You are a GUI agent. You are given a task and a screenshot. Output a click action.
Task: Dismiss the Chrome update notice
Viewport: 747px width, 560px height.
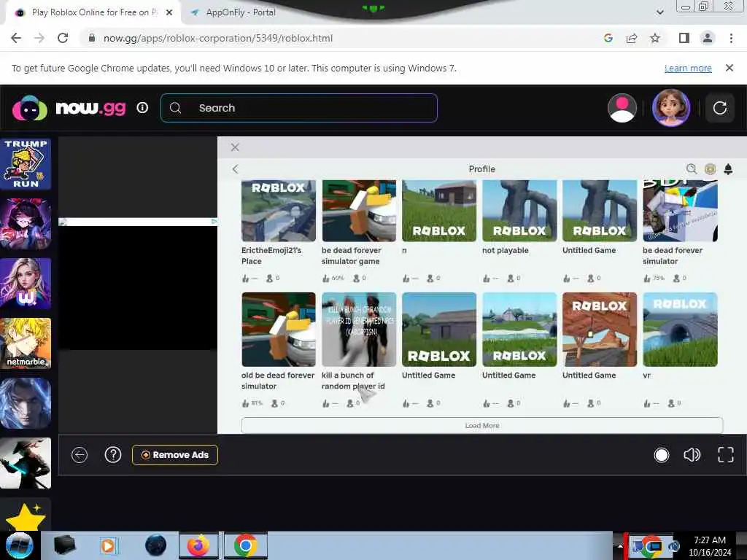click(x=729, y=68)
